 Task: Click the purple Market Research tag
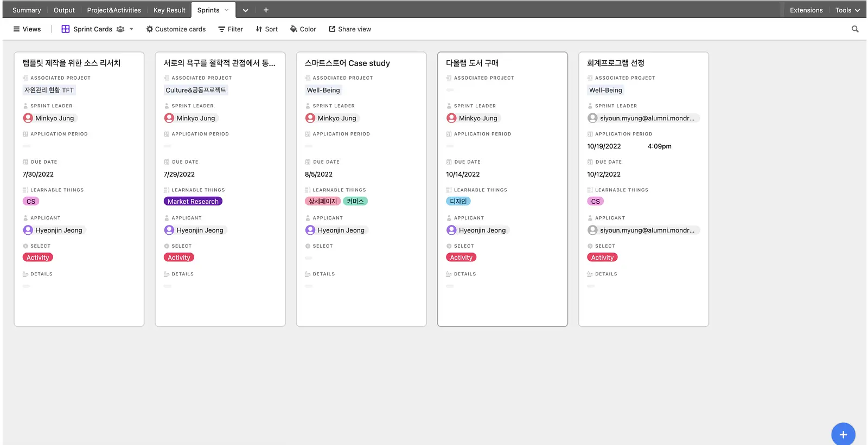[193, 201]
